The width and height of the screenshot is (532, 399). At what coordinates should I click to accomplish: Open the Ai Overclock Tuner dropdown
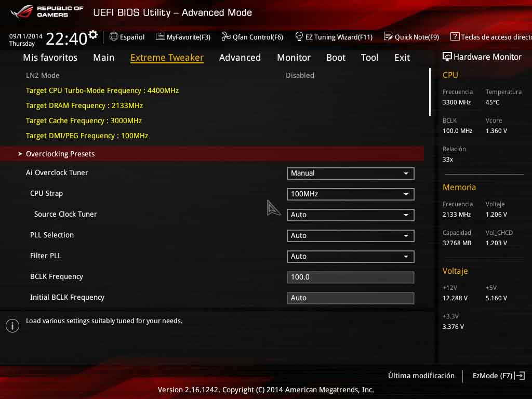click(x=350, y=174)
